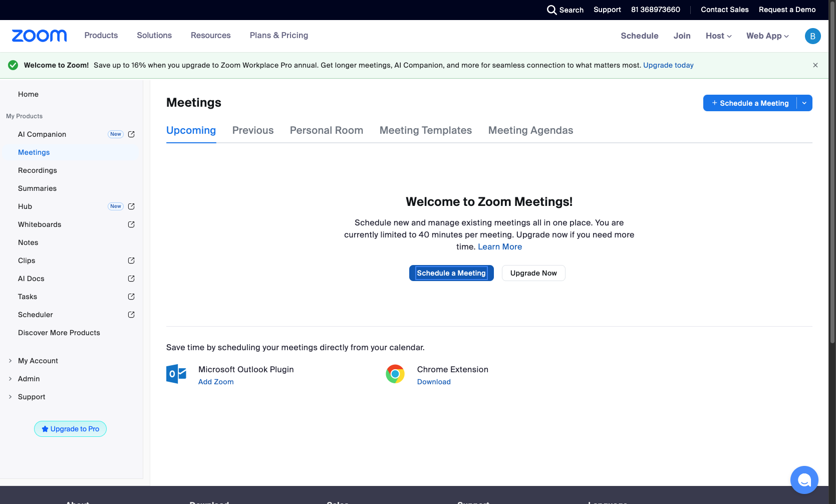Image resolution: width=836 pixels, height=504 pixels.
Task: Open Clips external link icon
Action: click(131, 261)
